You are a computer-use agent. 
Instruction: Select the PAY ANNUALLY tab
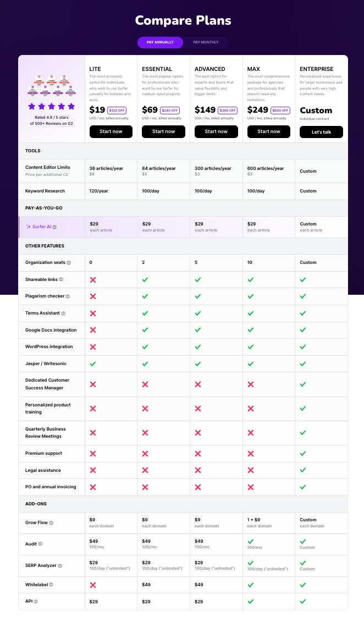coord(160,42)
